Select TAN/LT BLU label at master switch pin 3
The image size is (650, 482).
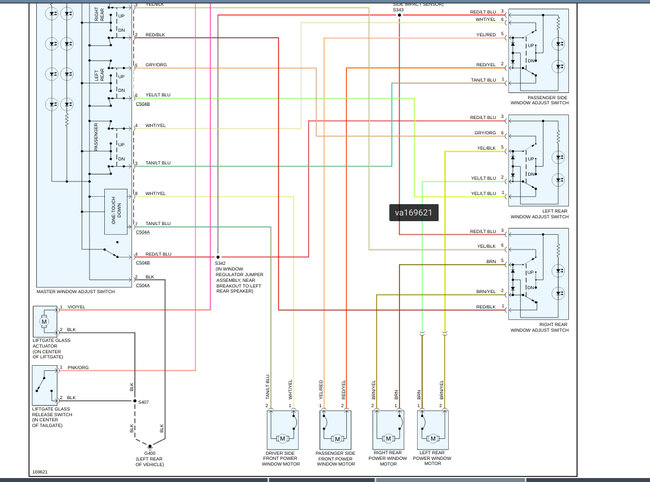(x=158, y=163)
